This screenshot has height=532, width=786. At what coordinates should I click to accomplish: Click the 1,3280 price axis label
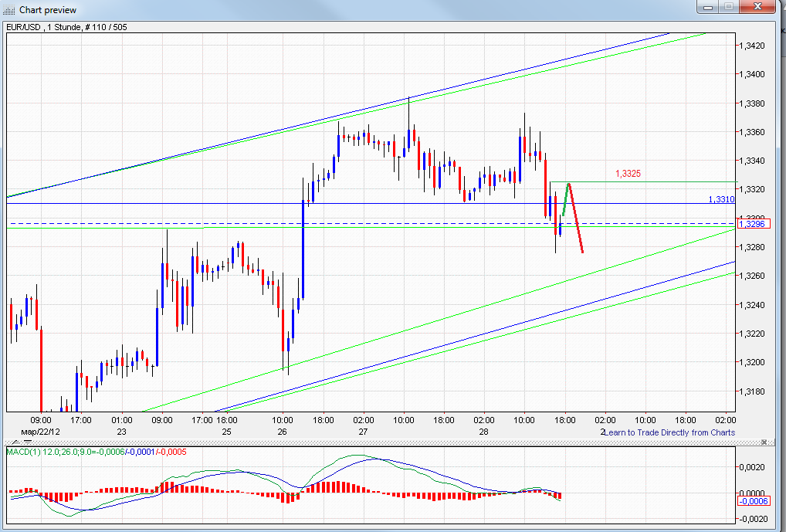pyautogui.click(x=751, y=246)
